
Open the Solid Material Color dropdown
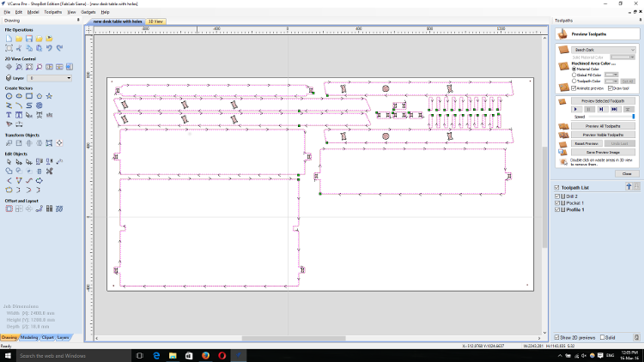(623, 57)
